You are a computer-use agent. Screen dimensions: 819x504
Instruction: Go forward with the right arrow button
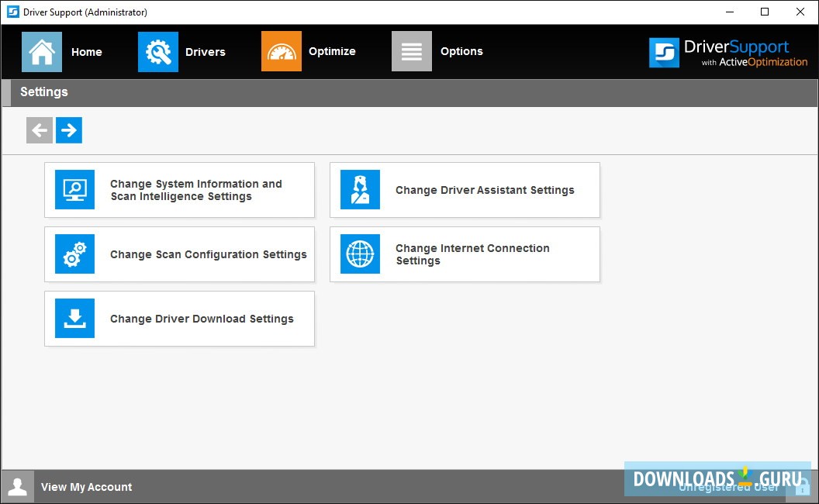pyautogui.click(x=69, y=130)
